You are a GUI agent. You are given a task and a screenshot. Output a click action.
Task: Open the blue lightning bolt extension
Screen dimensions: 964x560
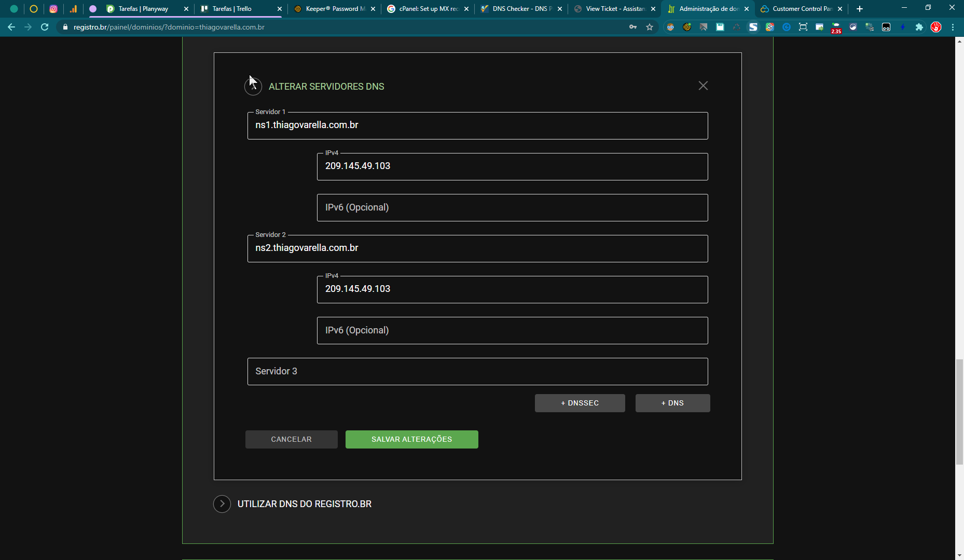click(x=903, y=27)
